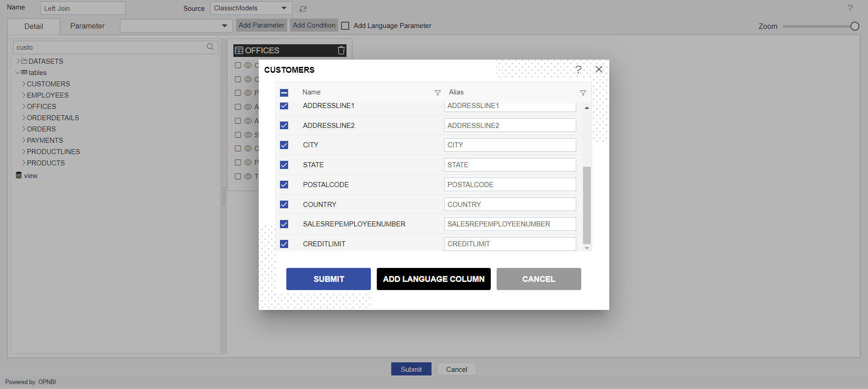Click the Alias column filter icon

[x=583, y=93]
